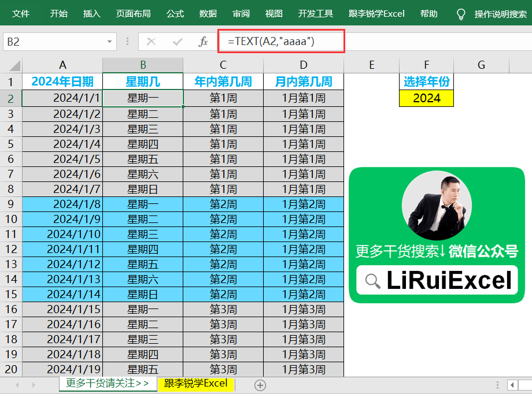Switch to the 跟李锐学Excel sheet tab
Screen dimensions: 532x394
tap(195, 383)
